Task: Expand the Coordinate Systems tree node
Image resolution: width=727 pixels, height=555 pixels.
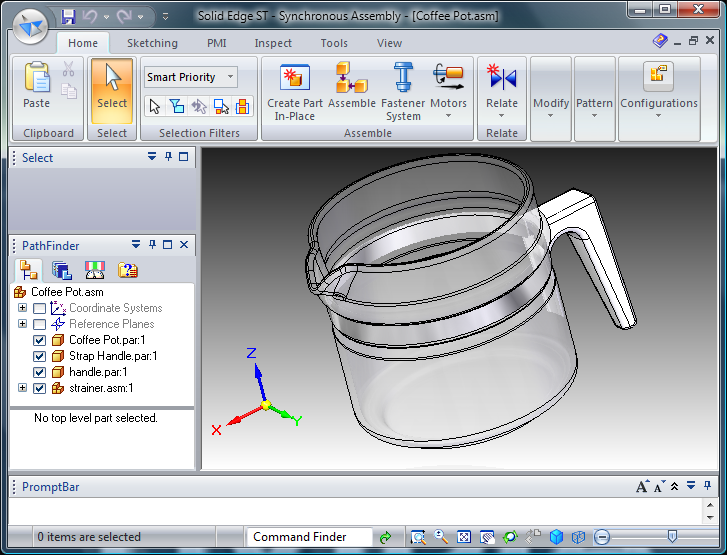Action: (22, 307)
